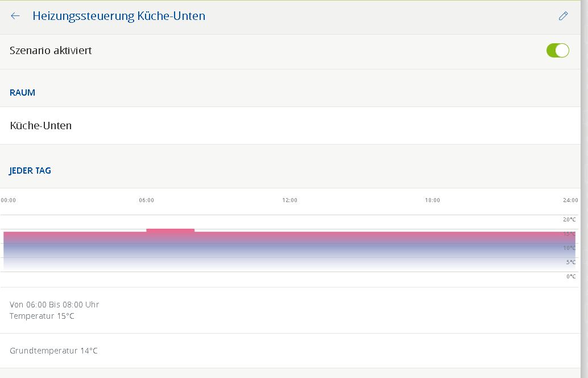588x378 pixels.
Task: Click the RAUM section header
Action: point(23,93)
